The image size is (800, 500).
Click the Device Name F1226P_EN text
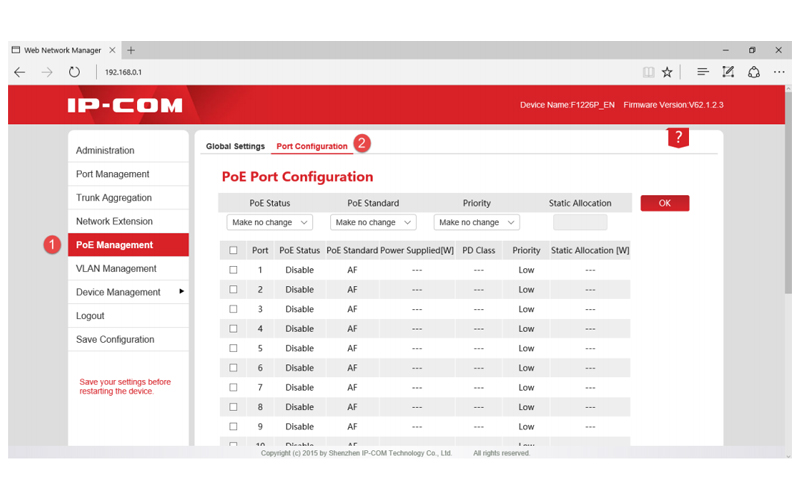[567, 105]
